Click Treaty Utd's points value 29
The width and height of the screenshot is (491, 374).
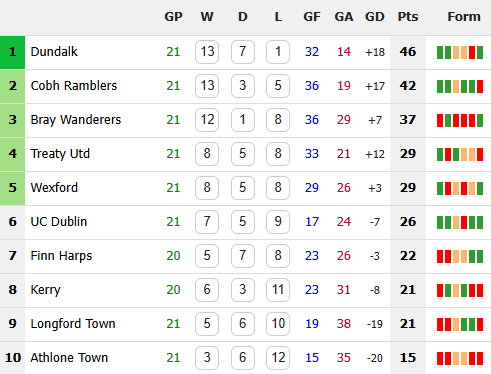408,154
